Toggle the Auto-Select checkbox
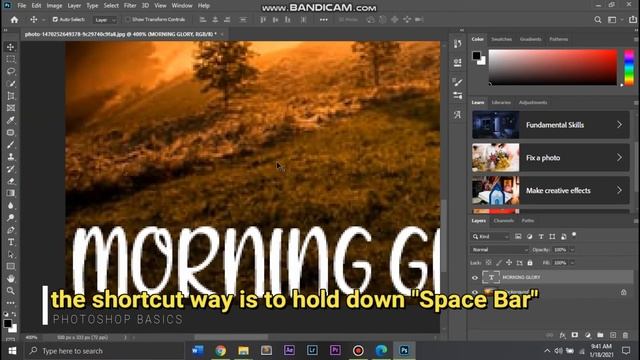Viewport: 640px width, 360px height. point(55,19)
